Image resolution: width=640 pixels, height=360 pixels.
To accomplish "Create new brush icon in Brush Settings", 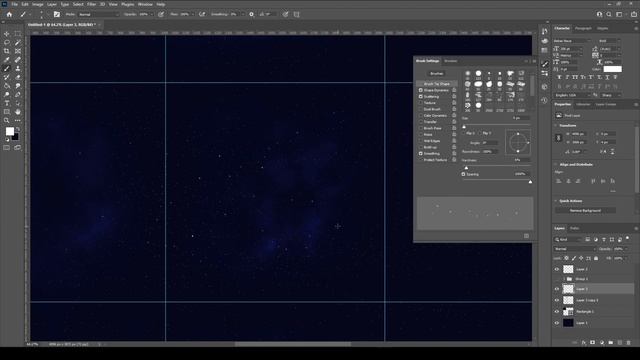I will (527, 236).
